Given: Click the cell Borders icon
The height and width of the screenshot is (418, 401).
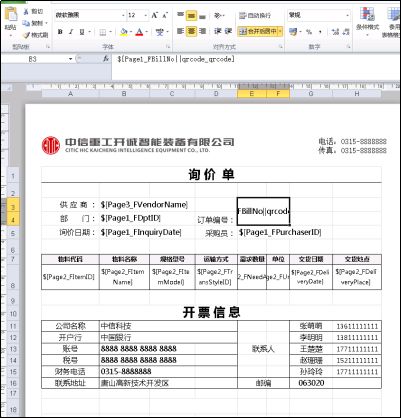Looking at the screenshot, I should click(x=103, y=32).
